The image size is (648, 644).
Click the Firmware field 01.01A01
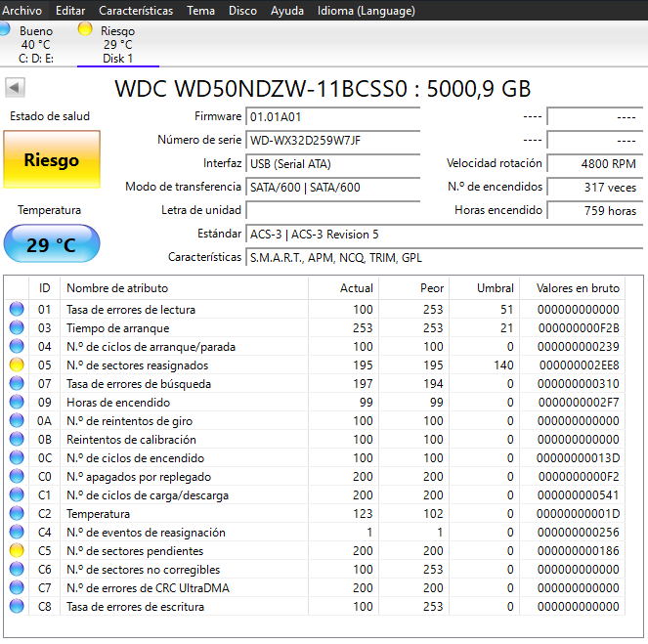click(x=333, y=117)
